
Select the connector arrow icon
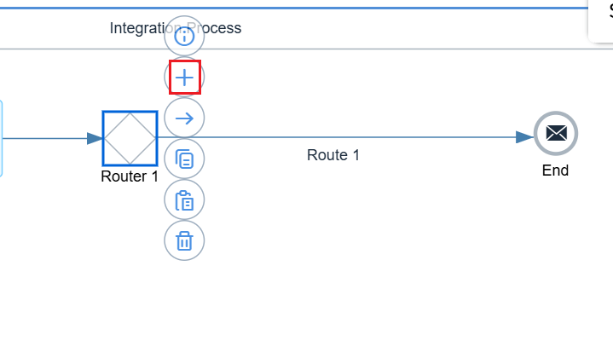coord(184,118)
